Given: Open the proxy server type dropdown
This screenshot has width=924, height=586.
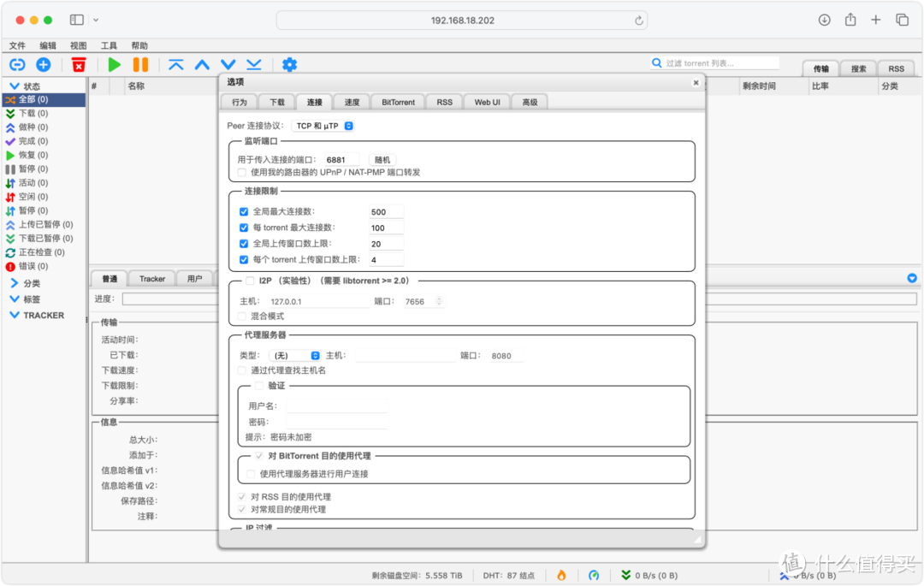Looking at the screenshot, I should 295,354.
